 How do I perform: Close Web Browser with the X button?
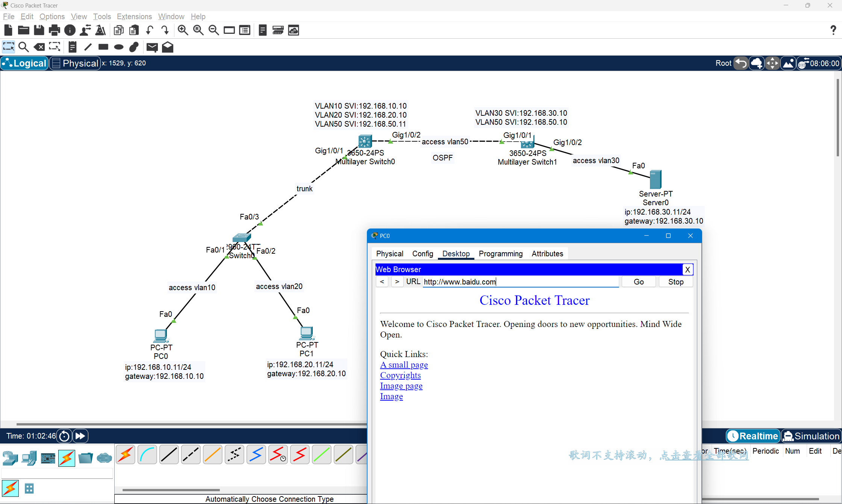tap(688, 269)
